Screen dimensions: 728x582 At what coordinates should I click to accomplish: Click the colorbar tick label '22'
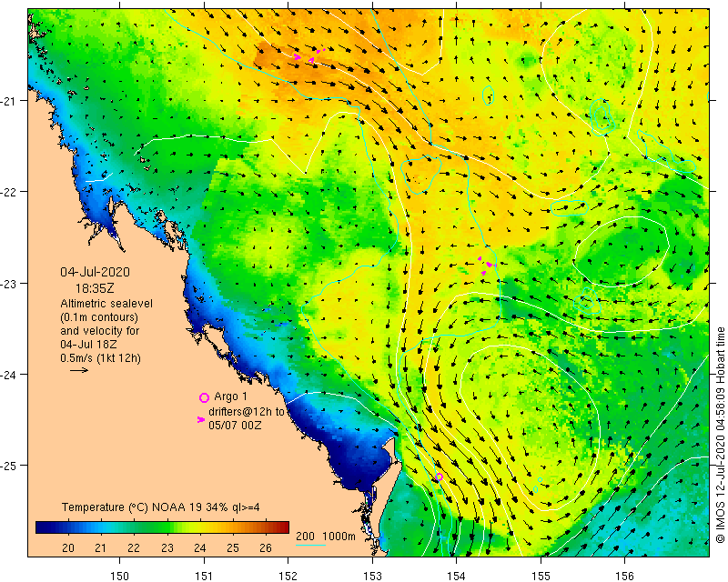click(x=134, y=548)
